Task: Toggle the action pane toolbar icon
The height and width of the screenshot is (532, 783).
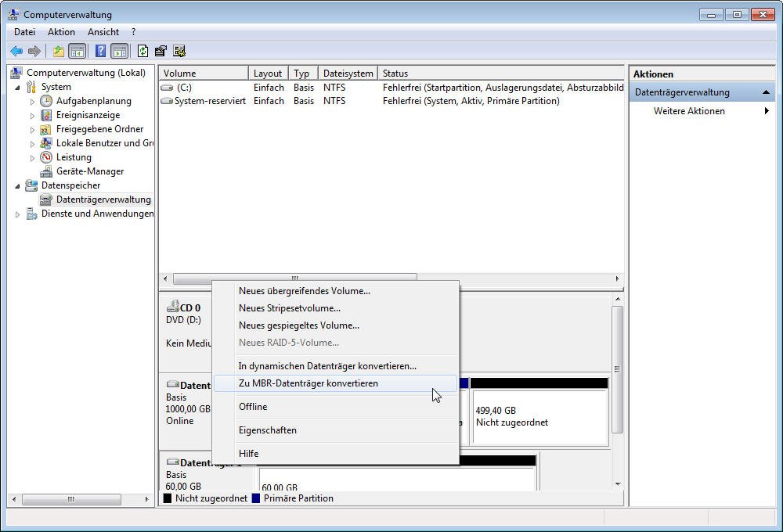Action: pos(119,51)
